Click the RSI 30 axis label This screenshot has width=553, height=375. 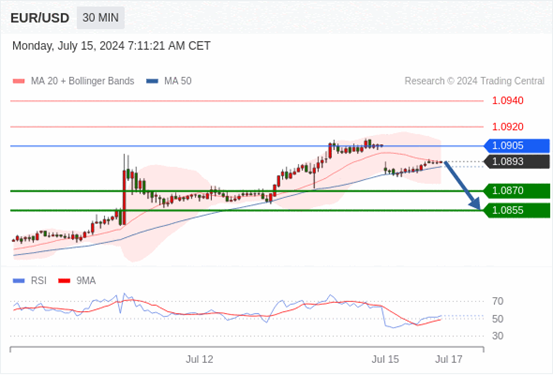(498, 336)
